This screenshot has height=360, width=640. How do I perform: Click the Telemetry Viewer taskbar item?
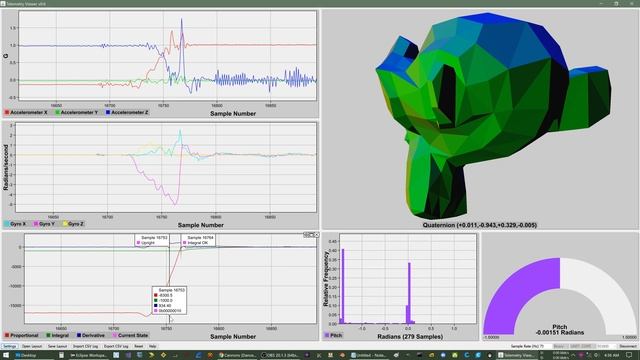pos(516,355)
